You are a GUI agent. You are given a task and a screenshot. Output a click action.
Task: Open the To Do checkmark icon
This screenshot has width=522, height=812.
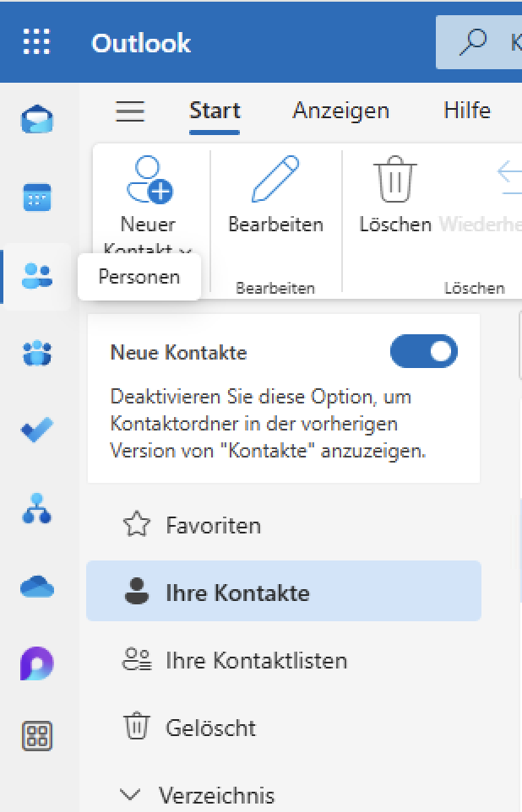pos(37,430)
